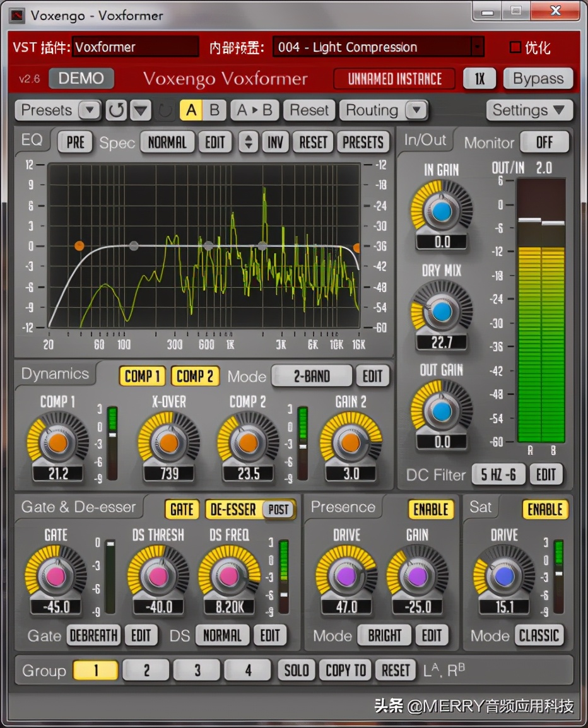The height and width of the screenshot is (728, 588).
Task: Click the undo arrow icon beside Presets
Action: 116,110
